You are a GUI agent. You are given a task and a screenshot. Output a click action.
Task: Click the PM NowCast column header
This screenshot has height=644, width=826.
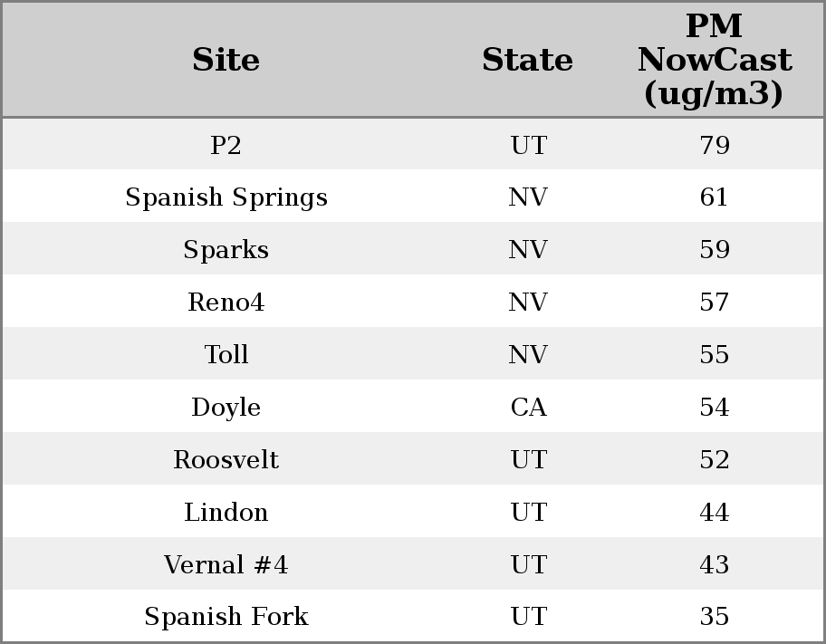tap(714, 60)
